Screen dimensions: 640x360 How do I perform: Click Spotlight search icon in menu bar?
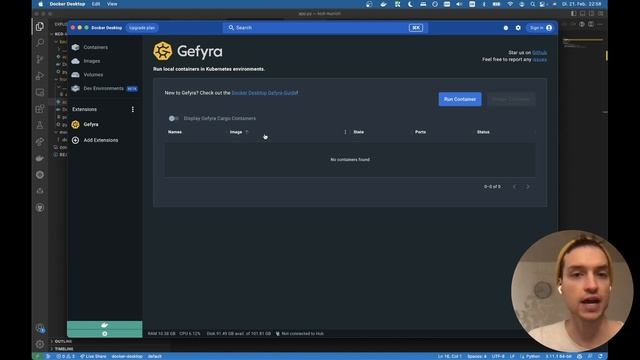pyautogui.click(x=533, y=4)
